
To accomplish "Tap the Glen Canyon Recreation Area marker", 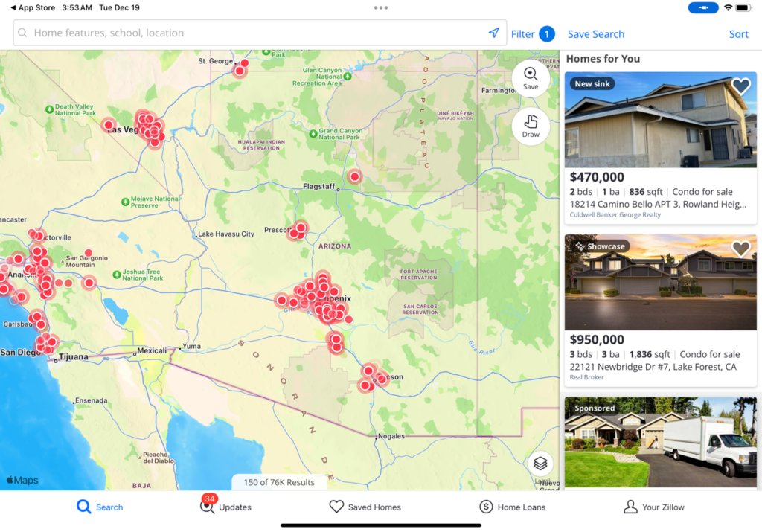I will pos(348,77).
